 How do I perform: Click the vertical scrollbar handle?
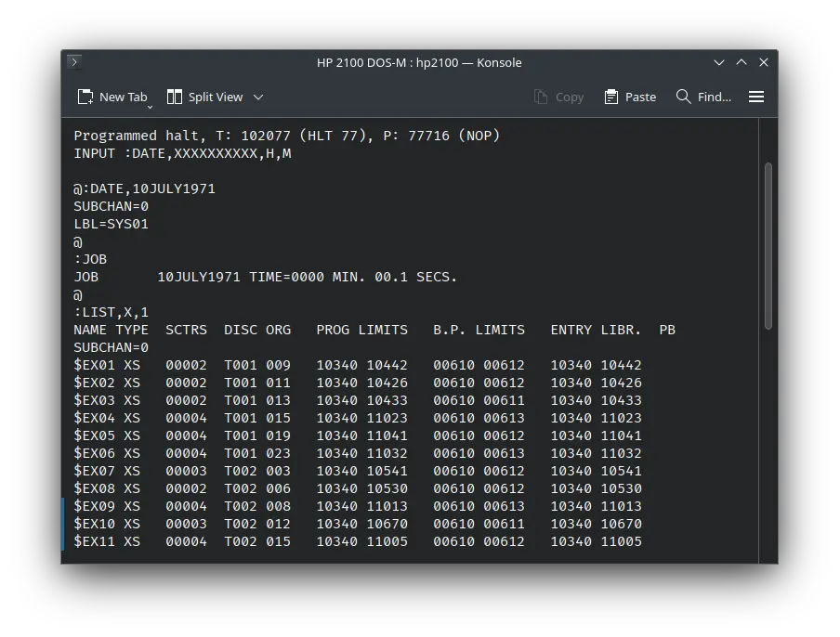768,246
